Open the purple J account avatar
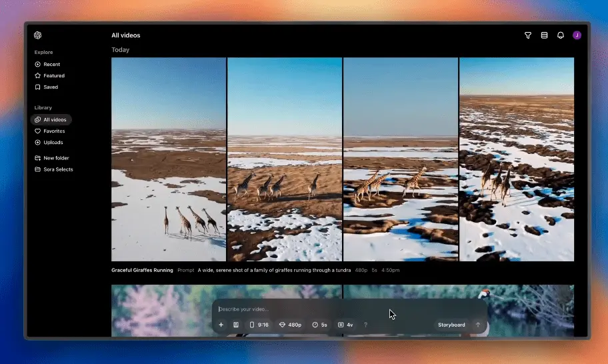The height and width of the screenshot is (364, 608). (577, 35)
